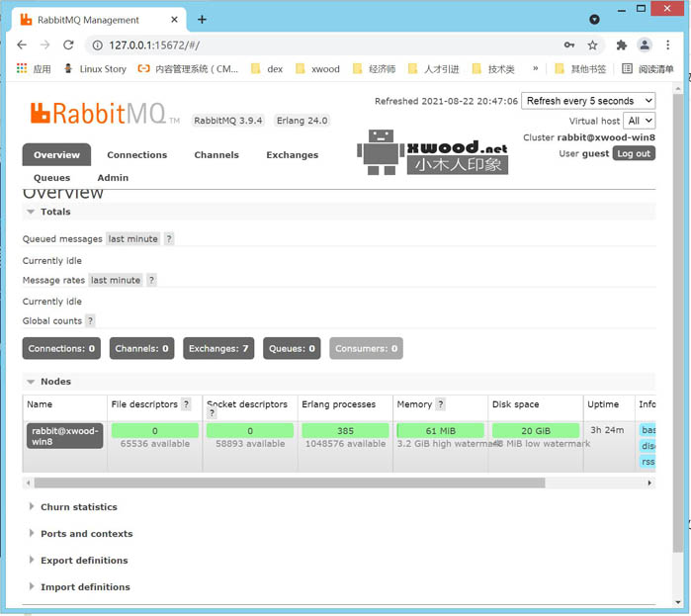Switch to the Overview tab
Image resolution: width=691 pixels, height=616 pixels.
coord(57,154)
